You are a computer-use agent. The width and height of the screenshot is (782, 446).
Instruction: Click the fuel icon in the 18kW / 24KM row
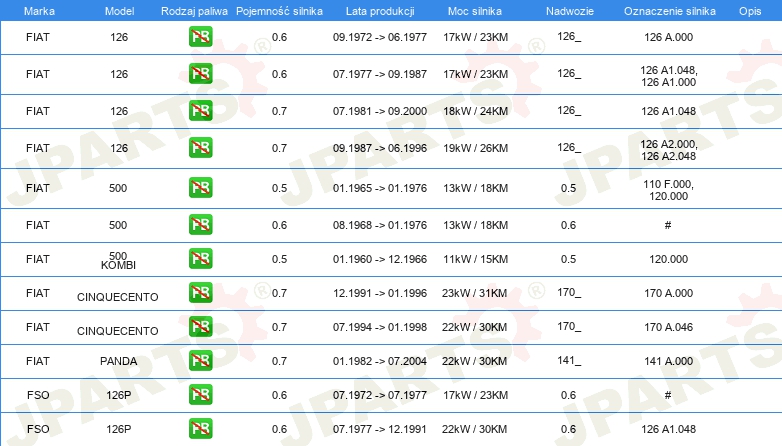coord(200,110)
